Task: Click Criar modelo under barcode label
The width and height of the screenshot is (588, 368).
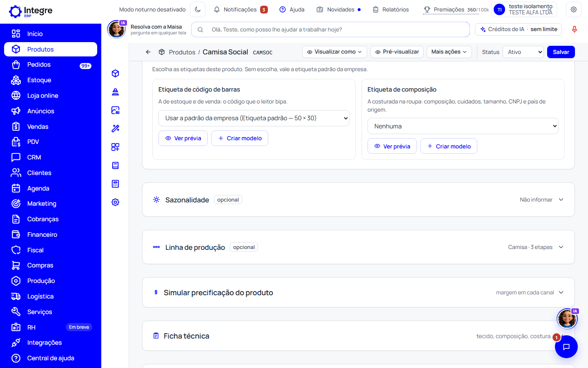Action: coord(240,138)
